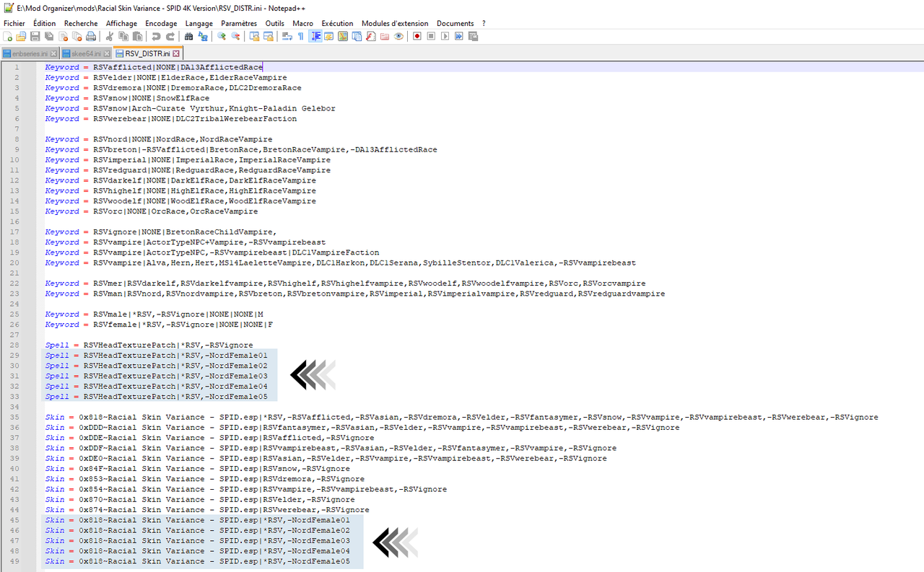
Task: Toggle synchronized horizontal scrolling
Action: tap(268, 36)
